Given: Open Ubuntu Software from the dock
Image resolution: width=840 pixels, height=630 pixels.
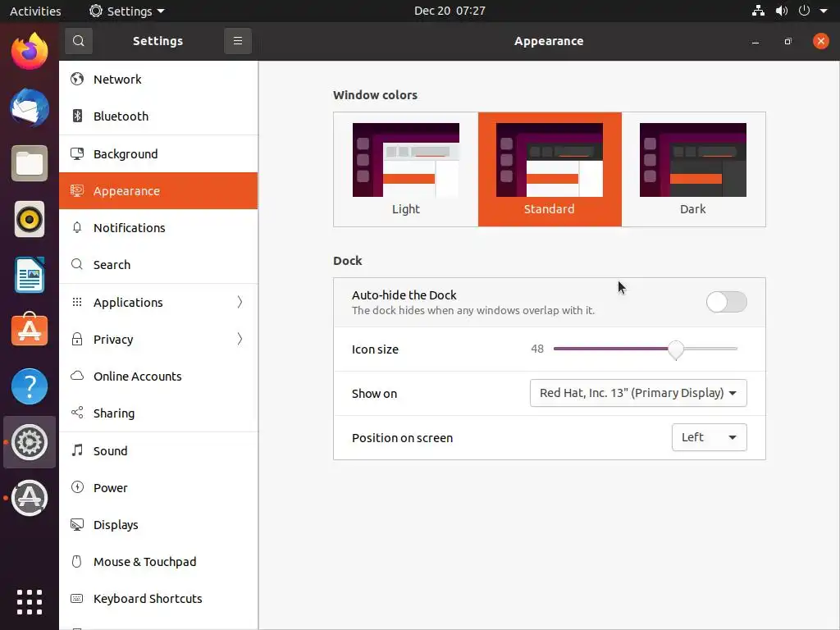Looking at the screenshot, I should pos(30,330).
